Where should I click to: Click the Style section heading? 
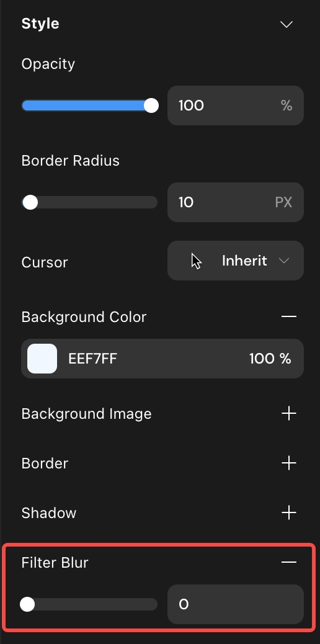pos(40,24)
